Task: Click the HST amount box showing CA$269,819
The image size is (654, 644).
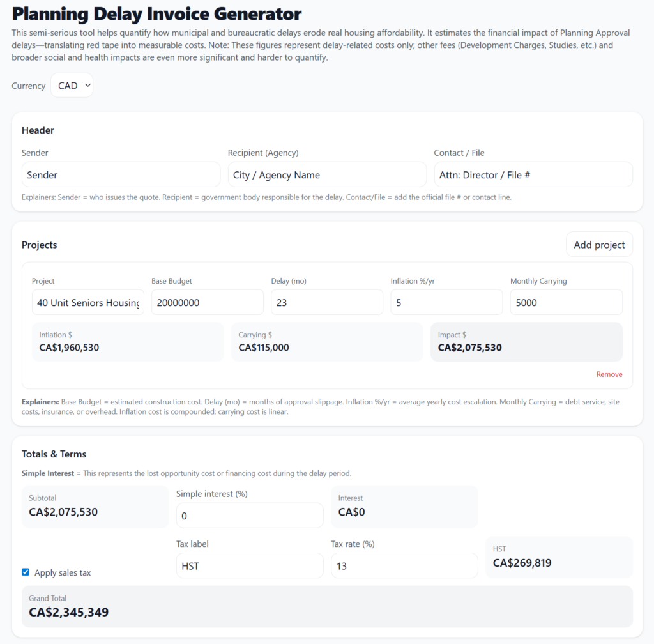Action: [x=559, y=556]
